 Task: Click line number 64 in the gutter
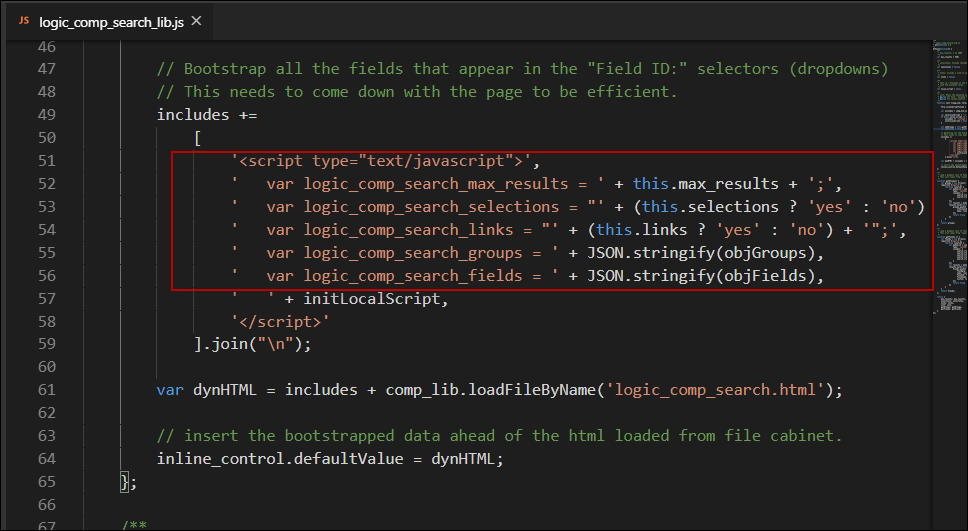pos(47,458)
